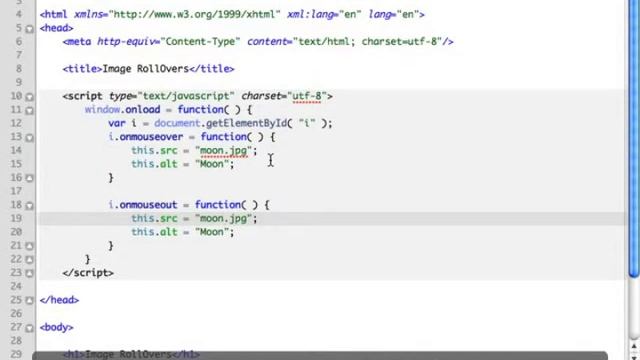The height and width of the screenshot is (360, 640).
Task: Click the closing /head tag on line 25
Action: pyautogui.click(x=59, y=300)
